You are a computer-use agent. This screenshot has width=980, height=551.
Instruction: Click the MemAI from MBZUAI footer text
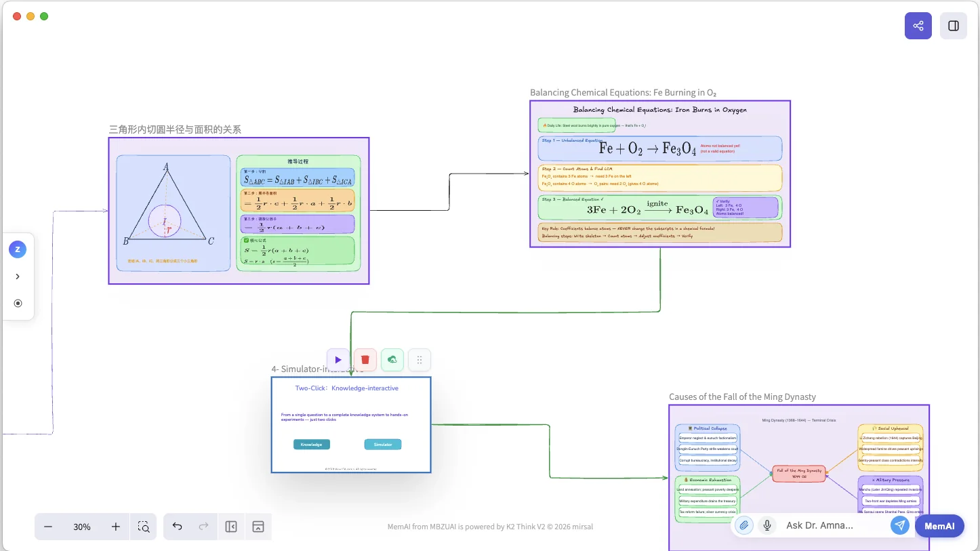pyautogui.click(x=490, y=527)
